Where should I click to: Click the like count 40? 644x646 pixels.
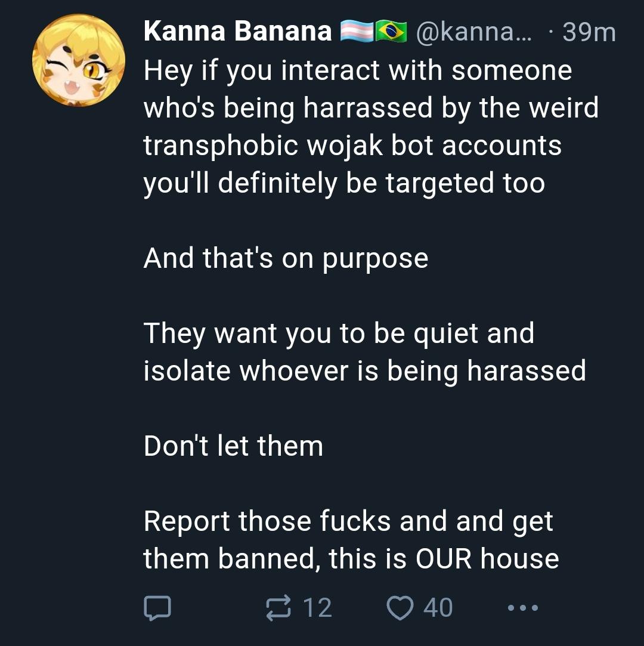[x=438, y=608]
